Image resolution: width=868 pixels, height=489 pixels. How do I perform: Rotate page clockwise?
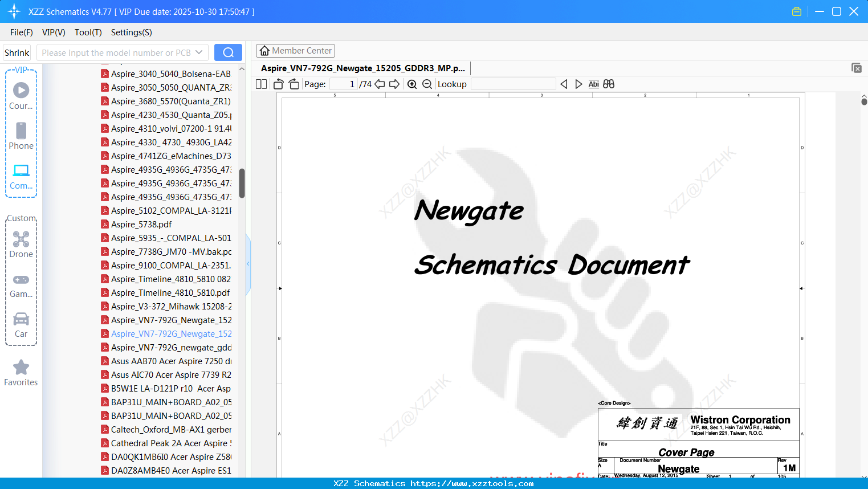pyautogui.click(x=294, y=84)
